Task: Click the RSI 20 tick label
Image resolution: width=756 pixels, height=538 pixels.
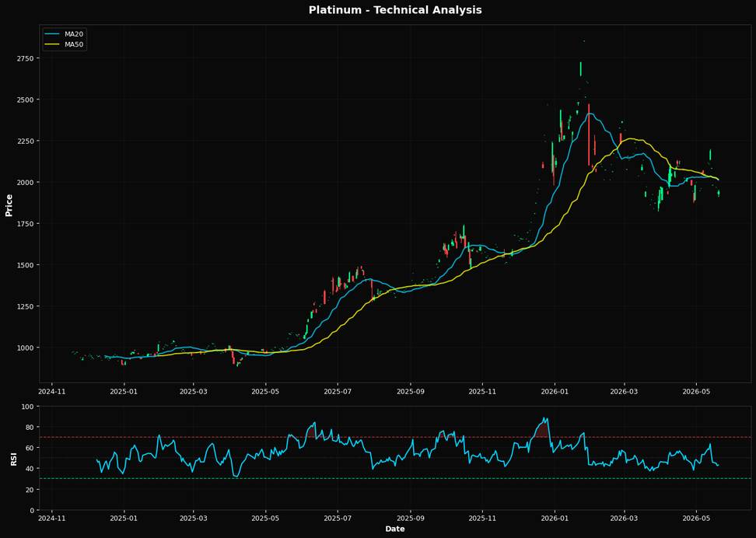Action: [x=30, y=489]
